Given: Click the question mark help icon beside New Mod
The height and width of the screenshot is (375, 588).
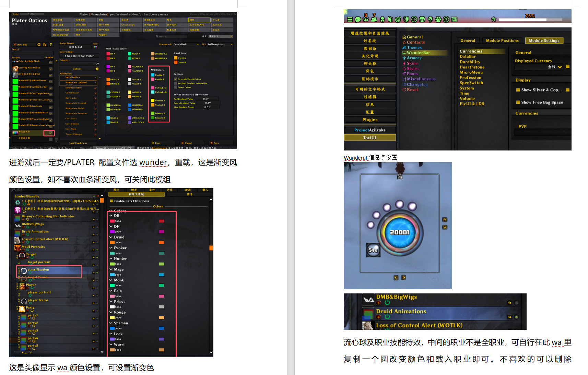Looking at the screenshot, I should point(51,45).
